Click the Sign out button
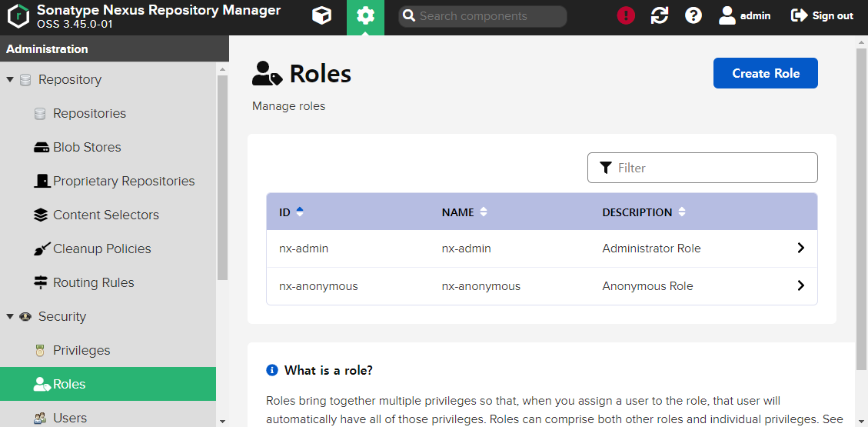The image size is (868, 427). click(823, 15)
